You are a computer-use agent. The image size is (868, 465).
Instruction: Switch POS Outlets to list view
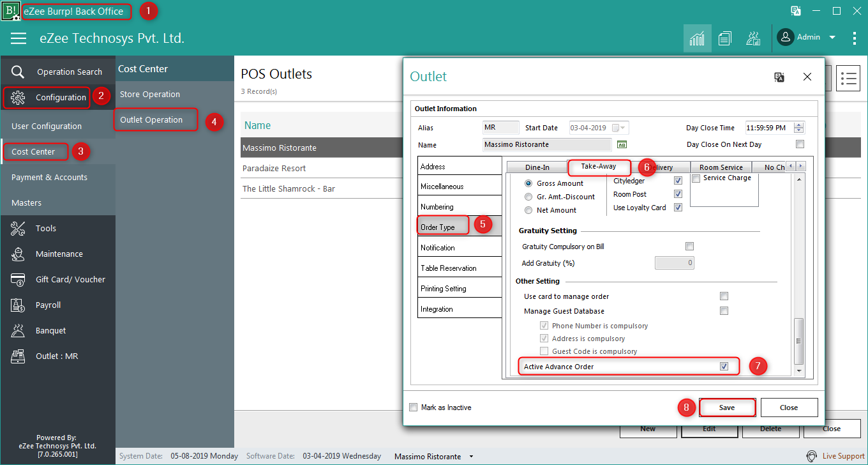[848, 79]
